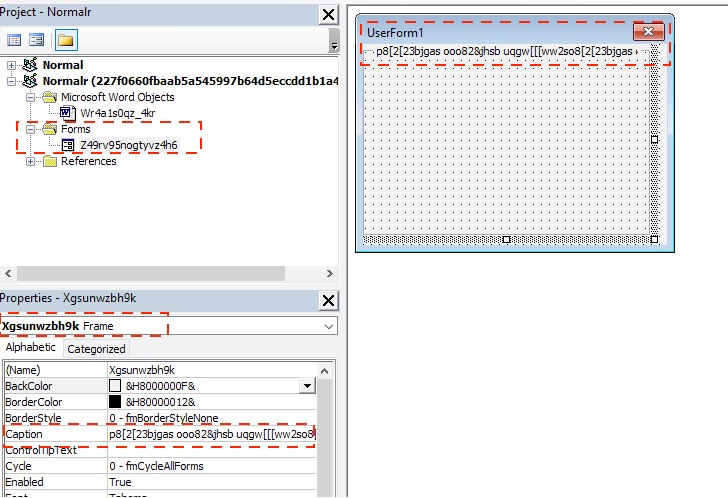Select the Cycle value fmCycleAllForms
728x498 pixels.
(x=156, y=466)
